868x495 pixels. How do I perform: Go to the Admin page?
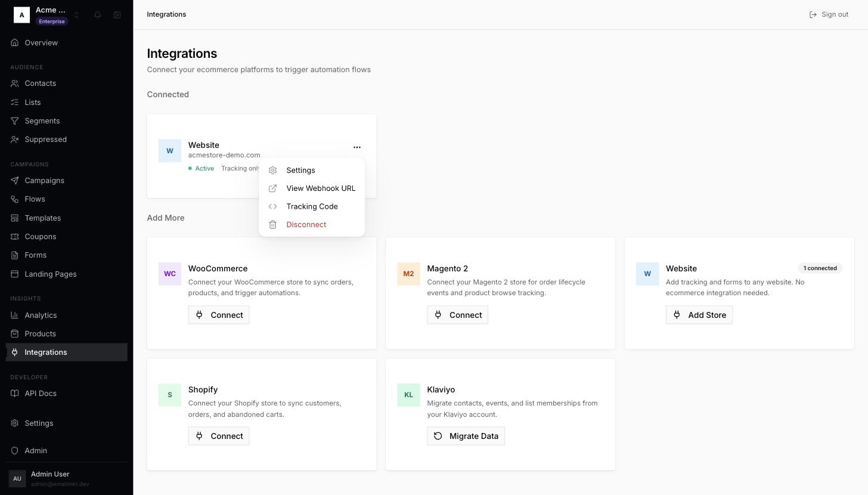coord(66,451)
